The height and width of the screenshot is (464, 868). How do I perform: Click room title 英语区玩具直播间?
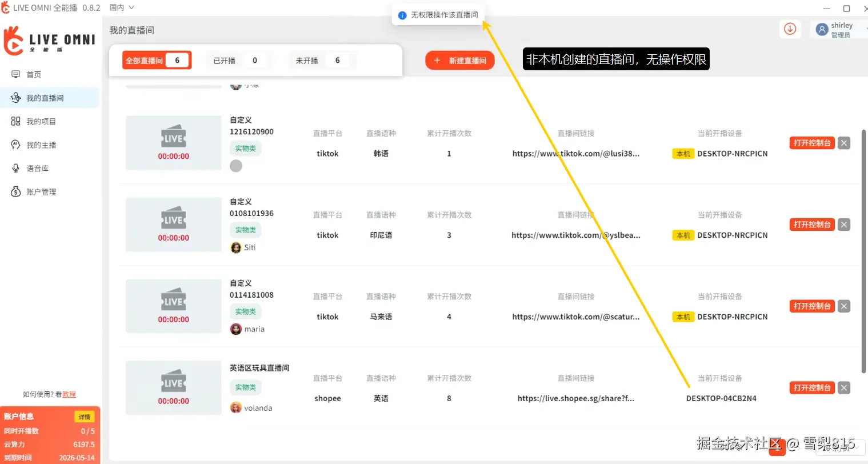(259, 368)
